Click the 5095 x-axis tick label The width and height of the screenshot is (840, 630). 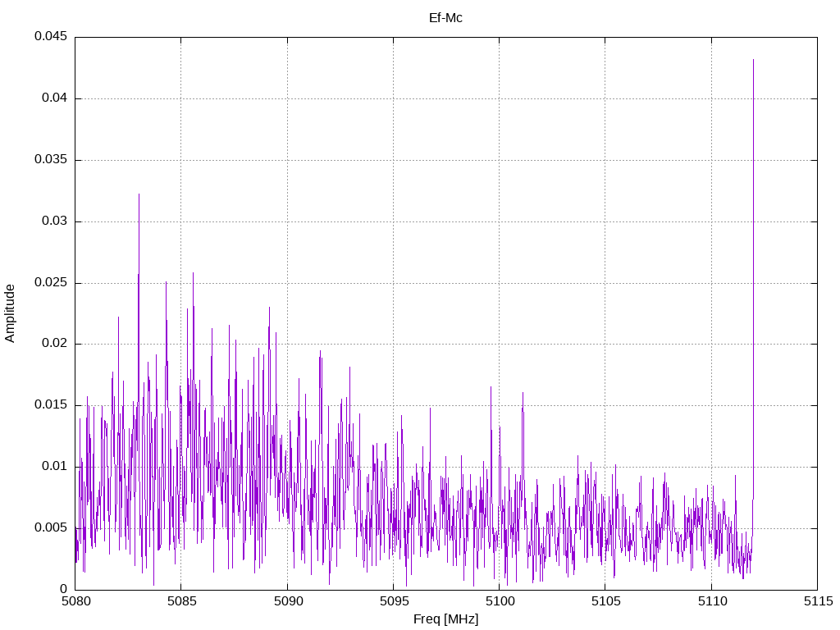[394, 601]
